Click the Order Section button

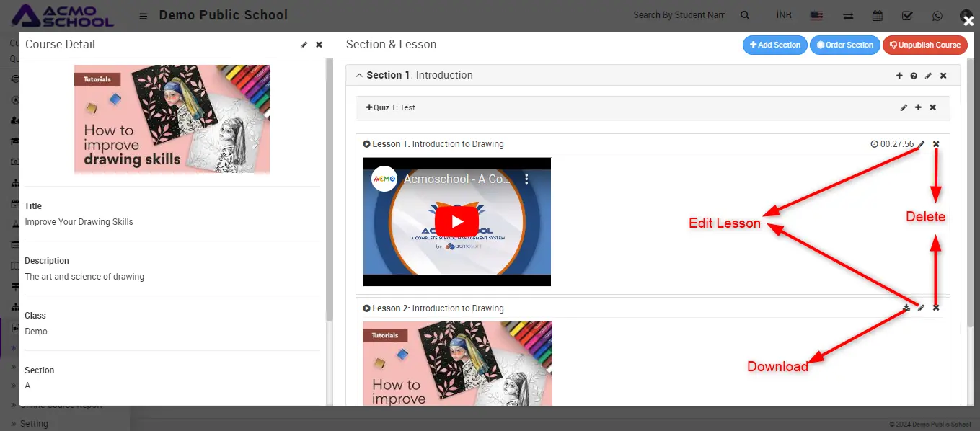pyautogui.click(x=844, y=45)
